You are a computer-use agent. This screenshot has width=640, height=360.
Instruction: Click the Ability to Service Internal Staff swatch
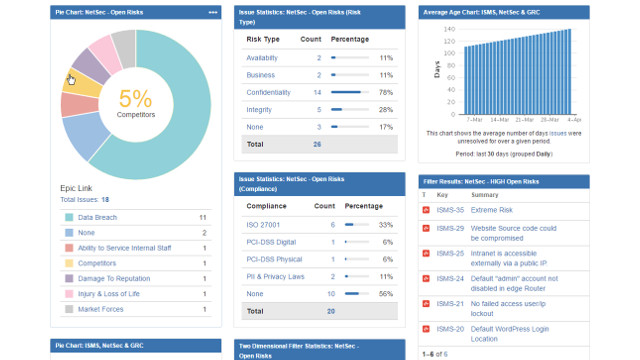(x=69, y=248)
